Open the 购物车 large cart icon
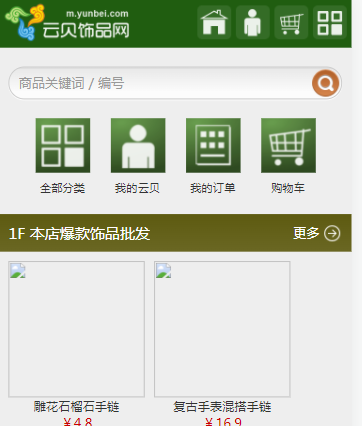Viewport: 362px width, 426px height. click(x=288, y=145)
